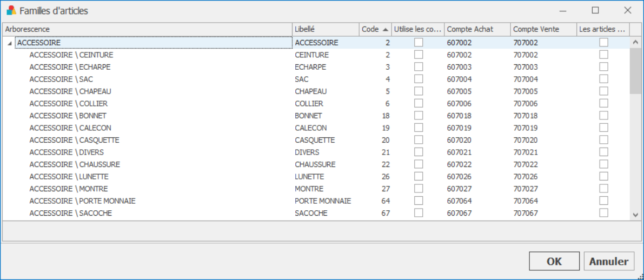Collapse the ACCESSOIRE tree node
644x280 pixels.
coord(9,43)
